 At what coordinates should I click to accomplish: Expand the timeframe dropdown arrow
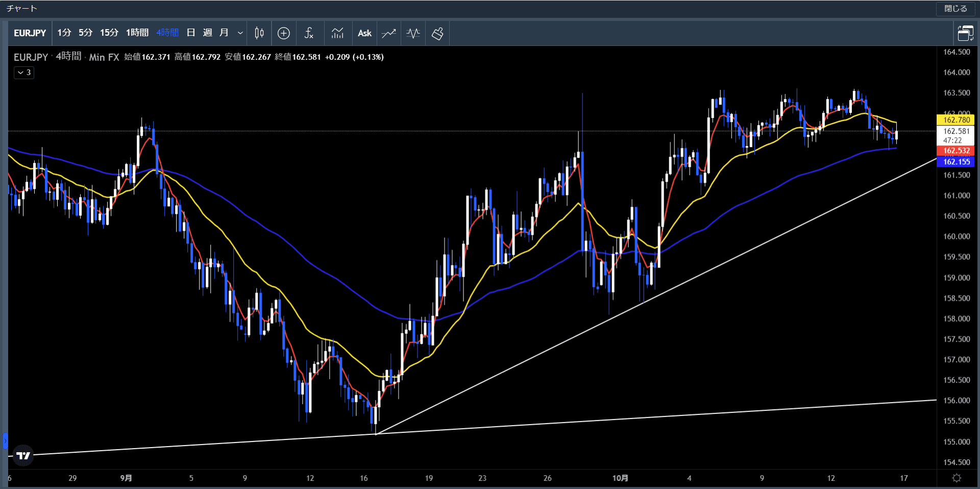tap(240, 33)
